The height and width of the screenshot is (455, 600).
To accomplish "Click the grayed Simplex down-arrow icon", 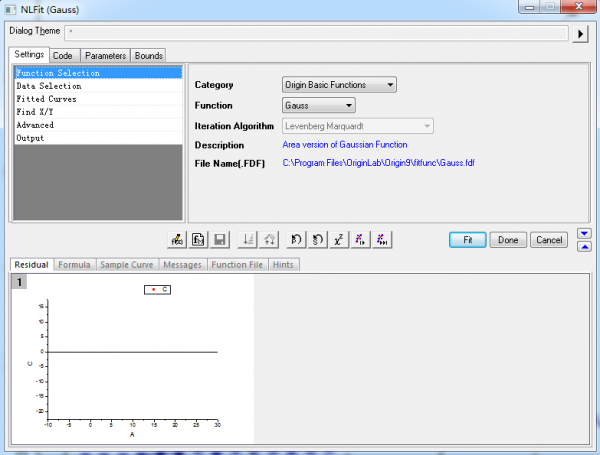I will [x=248, y=240].
